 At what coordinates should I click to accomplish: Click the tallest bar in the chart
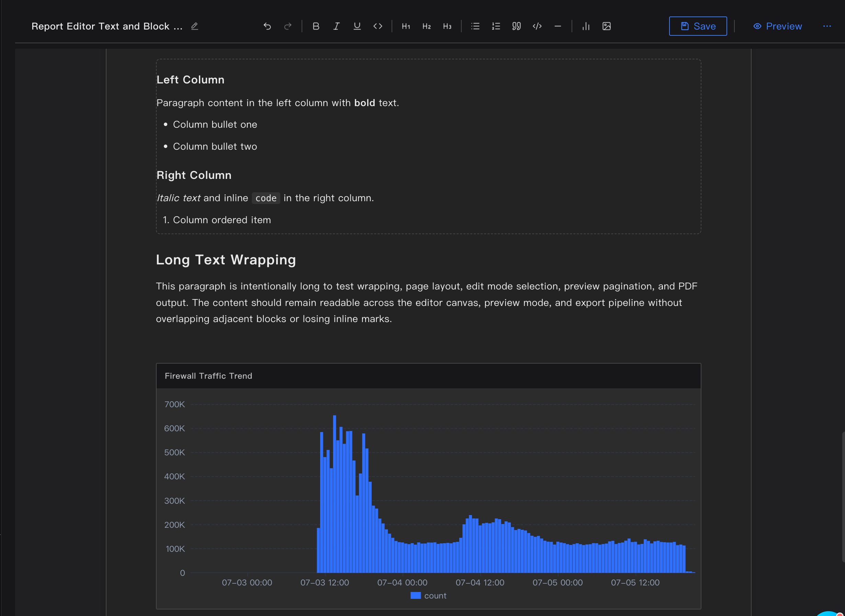pos(335,494)
